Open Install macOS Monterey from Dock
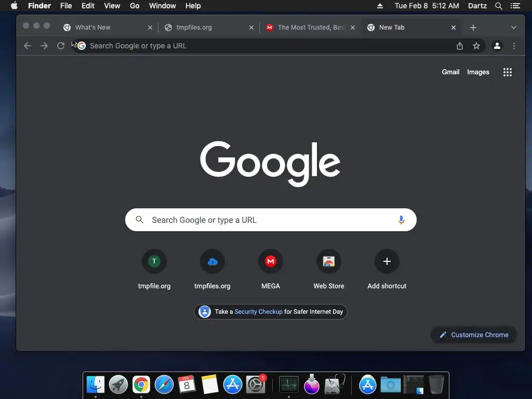532x399 pixels. [312, 384]
